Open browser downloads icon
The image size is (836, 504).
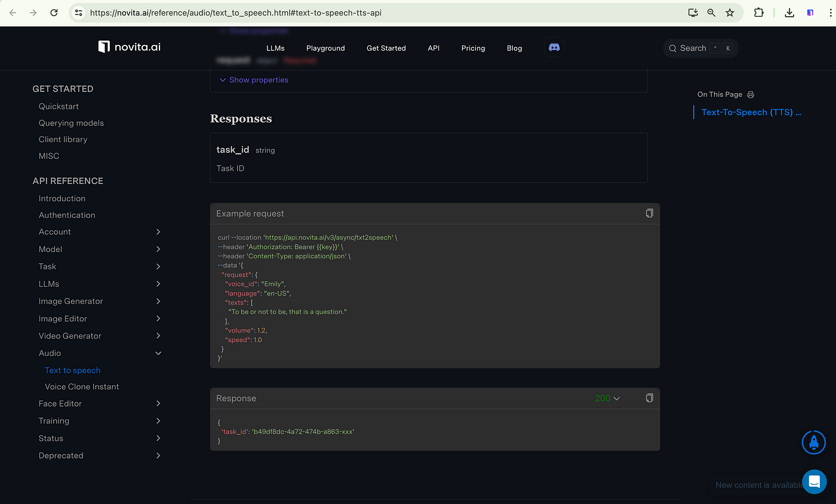[x=789, y=13]
